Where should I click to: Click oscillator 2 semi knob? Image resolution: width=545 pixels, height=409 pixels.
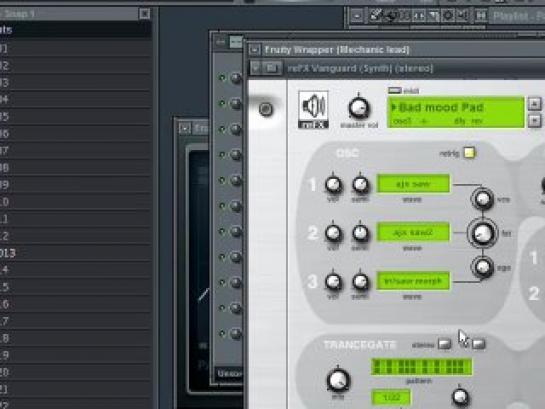click(x=360, y=233)
